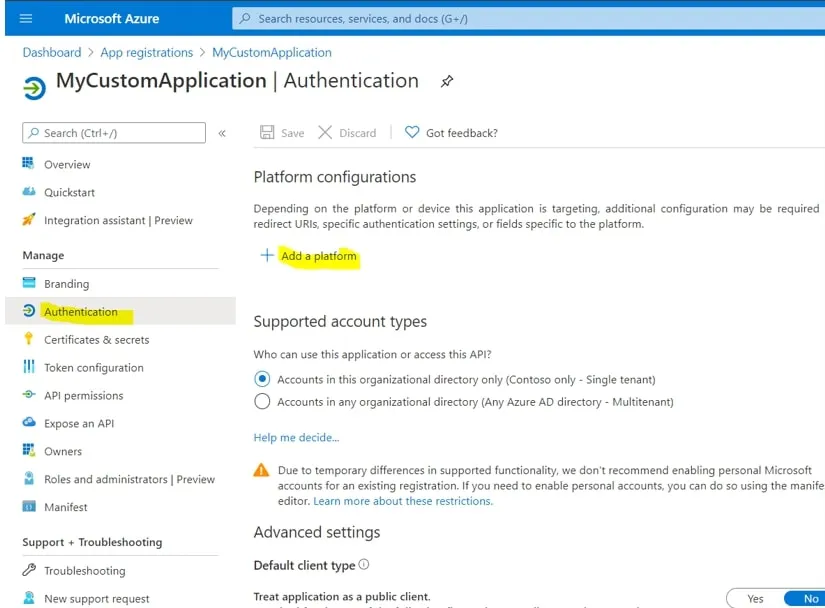Click the info icon next to Default client type
Viewport: 825px width, 608px height.
click(364, 565)
